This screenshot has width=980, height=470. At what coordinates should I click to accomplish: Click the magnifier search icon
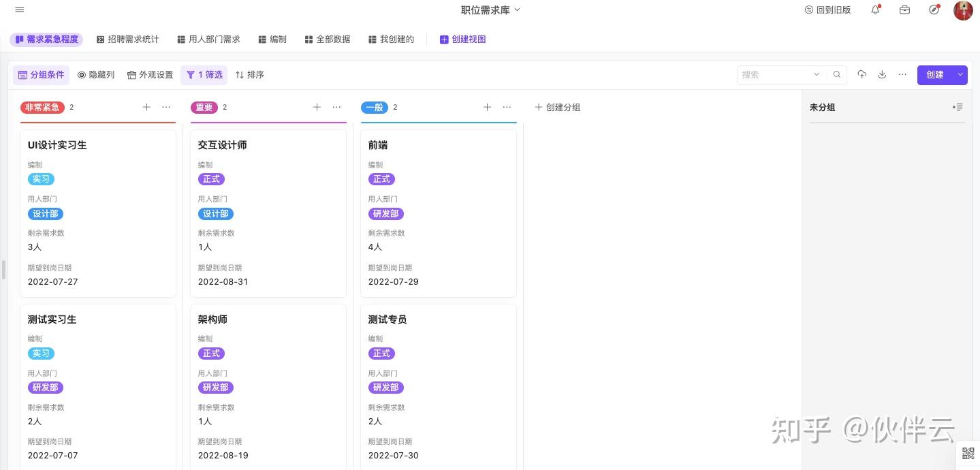pyautogui.click(x=837, y=75)
